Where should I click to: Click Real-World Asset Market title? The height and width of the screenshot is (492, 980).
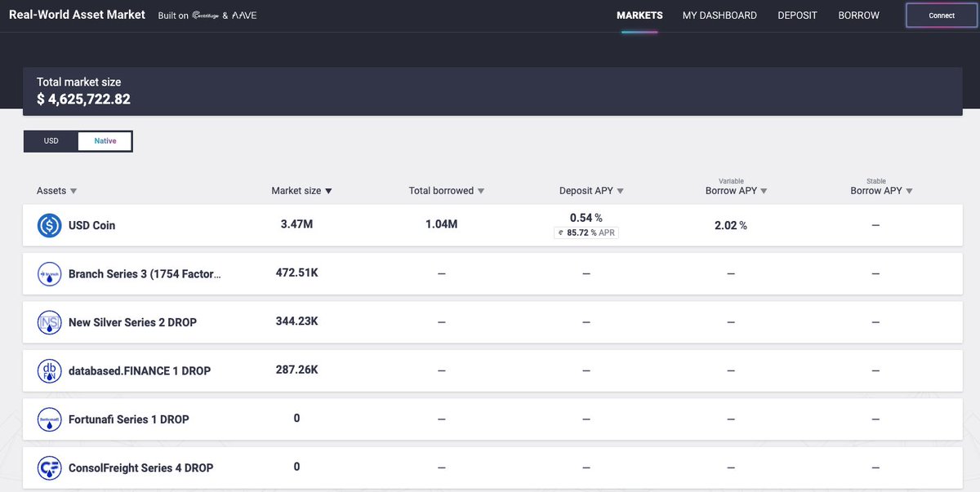[77, 15]
